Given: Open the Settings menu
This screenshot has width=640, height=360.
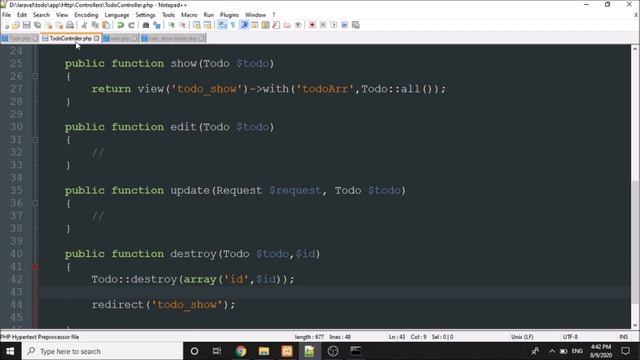Looking at the screenshot, I should (x=145, y=15).
